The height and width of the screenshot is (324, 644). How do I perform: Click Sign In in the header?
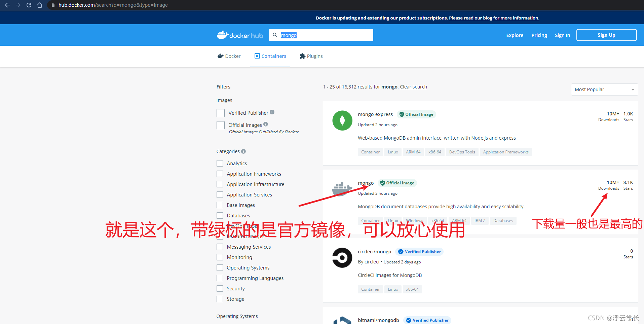pos(562,35)
